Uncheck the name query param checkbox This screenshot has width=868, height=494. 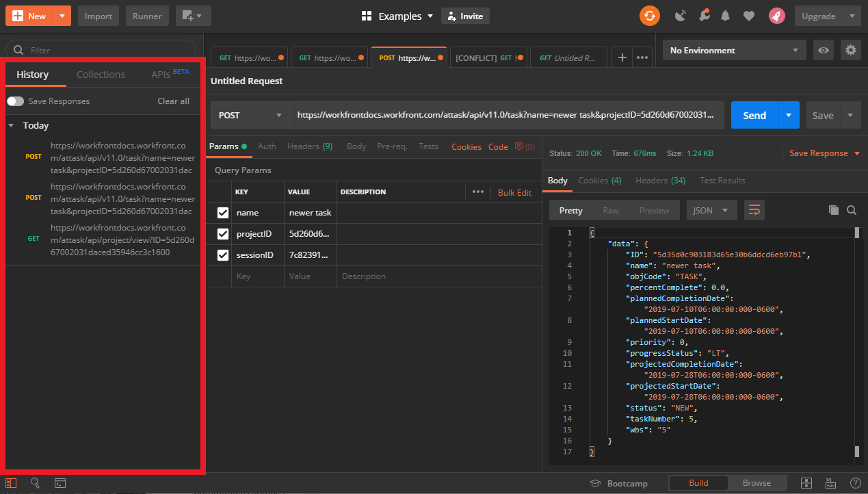(222, 213)
